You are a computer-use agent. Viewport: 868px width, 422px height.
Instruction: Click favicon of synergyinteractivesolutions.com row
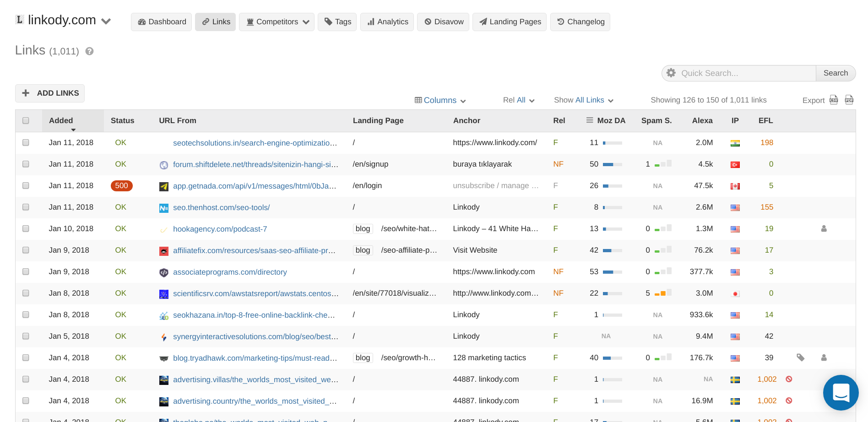tap(164, 337)
